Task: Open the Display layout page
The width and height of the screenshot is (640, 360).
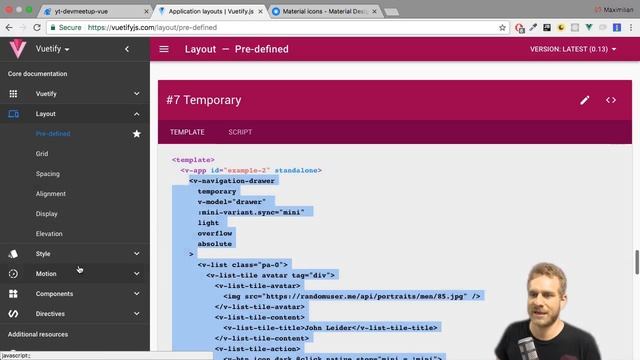Action: [x=47, y=213]
